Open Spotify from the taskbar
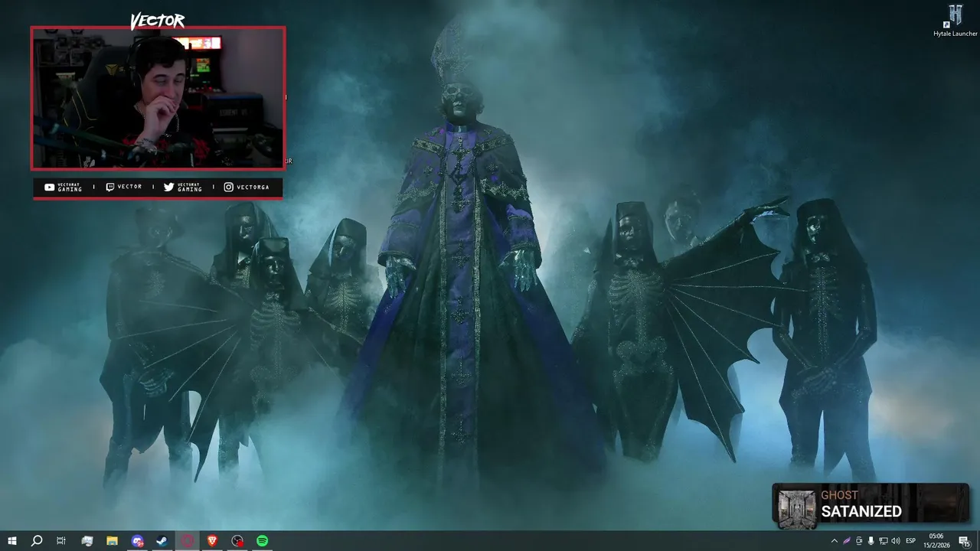Image resolution: width=980 pixels, height=551 pixels. 263,541
